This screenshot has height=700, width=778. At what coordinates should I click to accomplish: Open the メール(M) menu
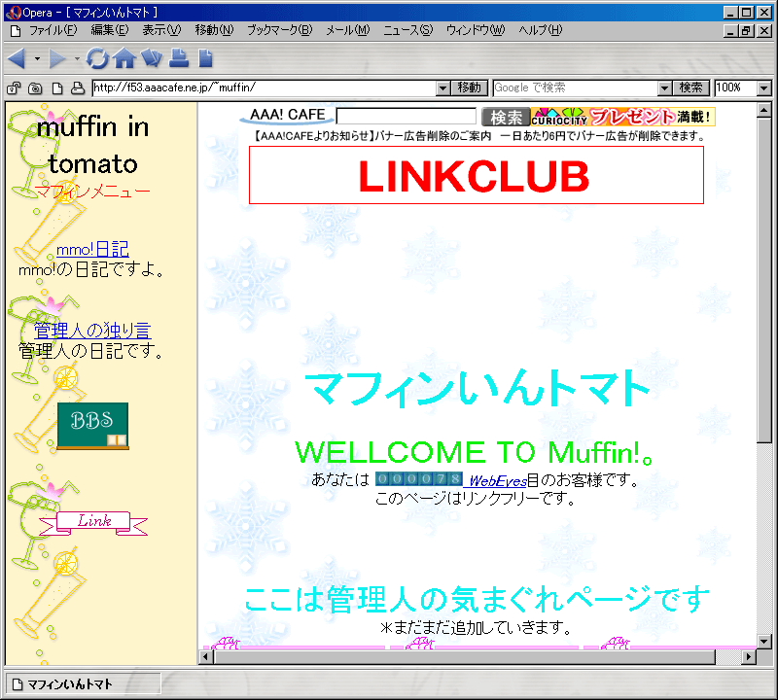point(348,31)
